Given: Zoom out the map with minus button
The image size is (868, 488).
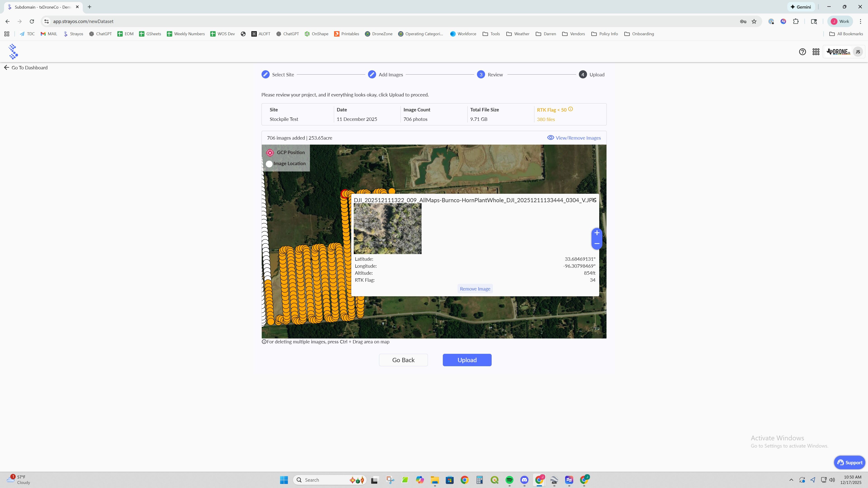Looking at the screenshot, I should coord(597,244).
